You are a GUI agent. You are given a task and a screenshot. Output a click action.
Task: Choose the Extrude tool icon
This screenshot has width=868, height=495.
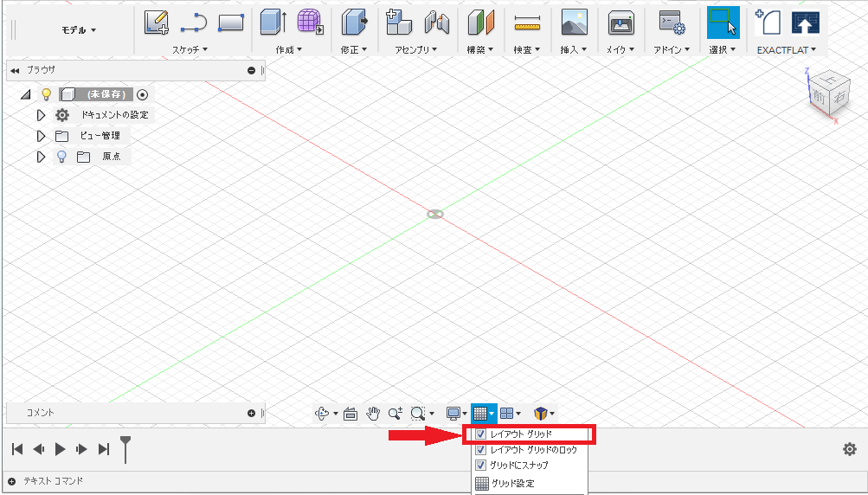coord(273,22)
